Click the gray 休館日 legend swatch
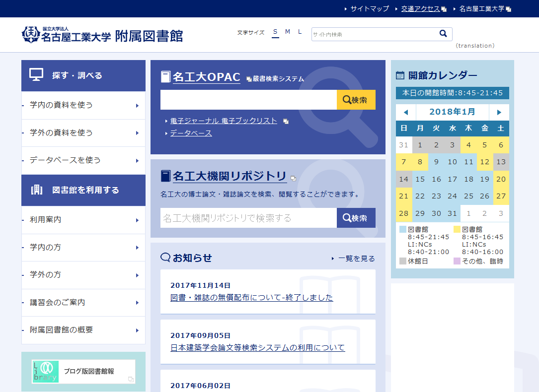 [403, 261]
